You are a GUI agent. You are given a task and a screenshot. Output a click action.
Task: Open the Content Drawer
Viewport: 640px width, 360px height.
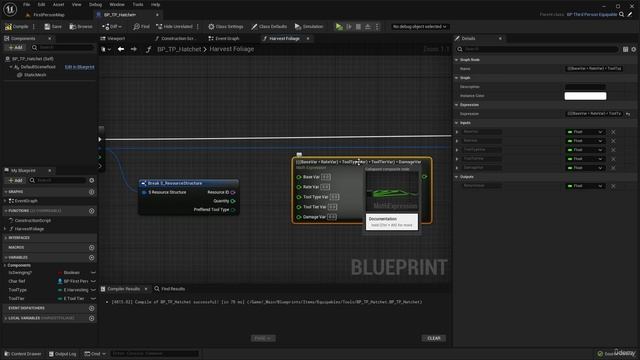coord(22,354)
